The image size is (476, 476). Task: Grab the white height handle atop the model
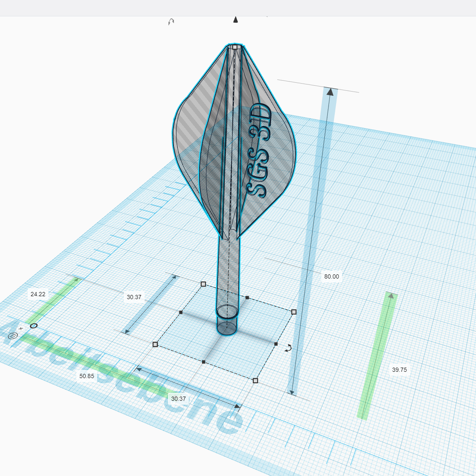235,47
